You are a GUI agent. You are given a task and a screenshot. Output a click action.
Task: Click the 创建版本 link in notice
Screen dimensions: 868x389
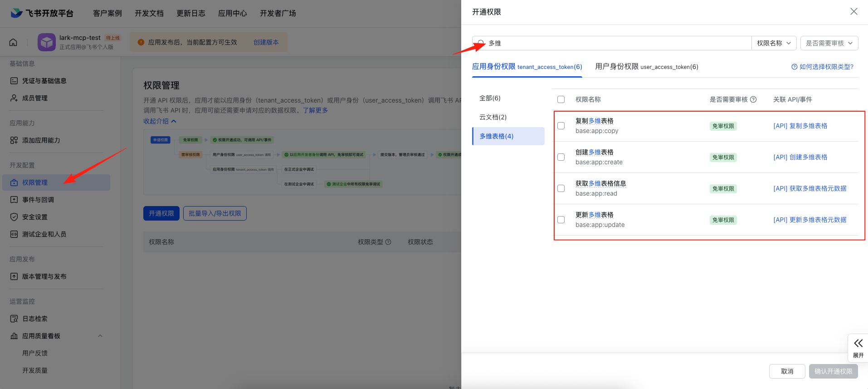[x=266, y=42]
